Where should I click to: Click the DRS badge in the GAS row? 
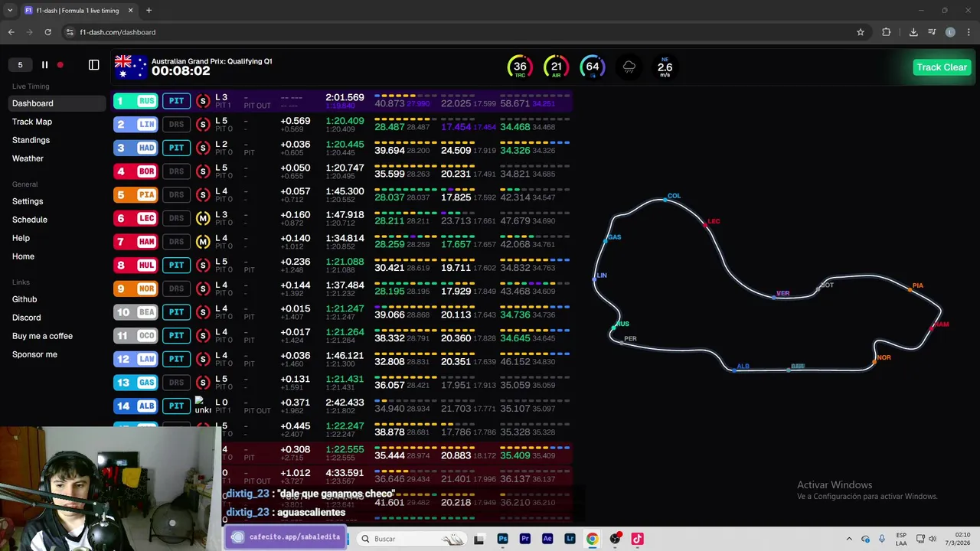176,383
